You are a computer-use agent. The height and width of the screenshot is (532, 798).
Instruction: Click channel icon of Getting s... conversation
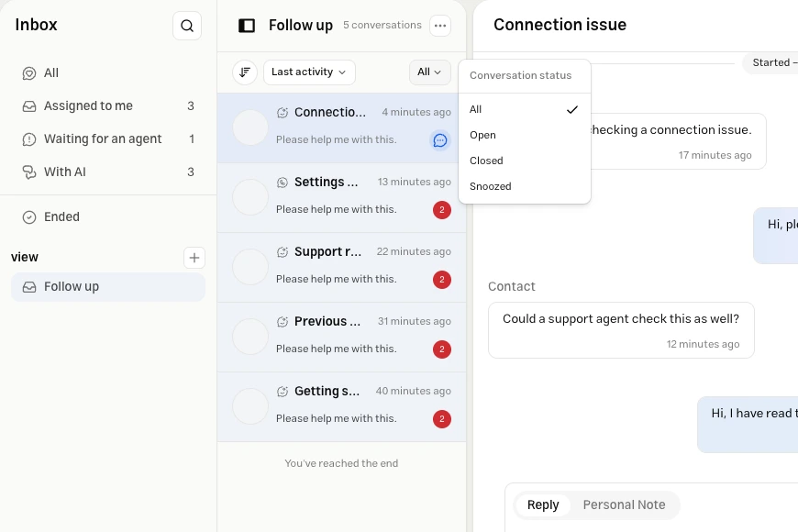283,392
